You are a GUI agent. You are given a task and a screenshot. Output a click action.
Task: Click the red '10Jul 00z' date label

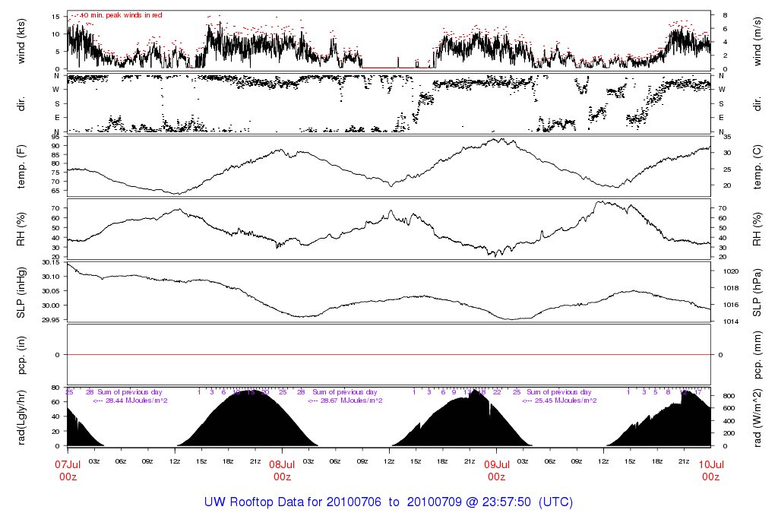[x=711, y=470]
